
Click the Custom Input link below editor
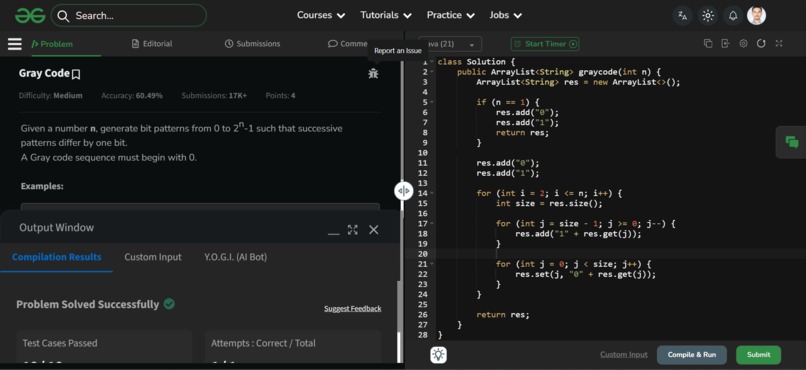(624, 355)
